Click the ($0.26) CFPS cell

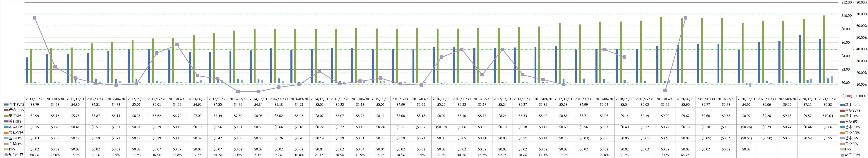point(746,127)
